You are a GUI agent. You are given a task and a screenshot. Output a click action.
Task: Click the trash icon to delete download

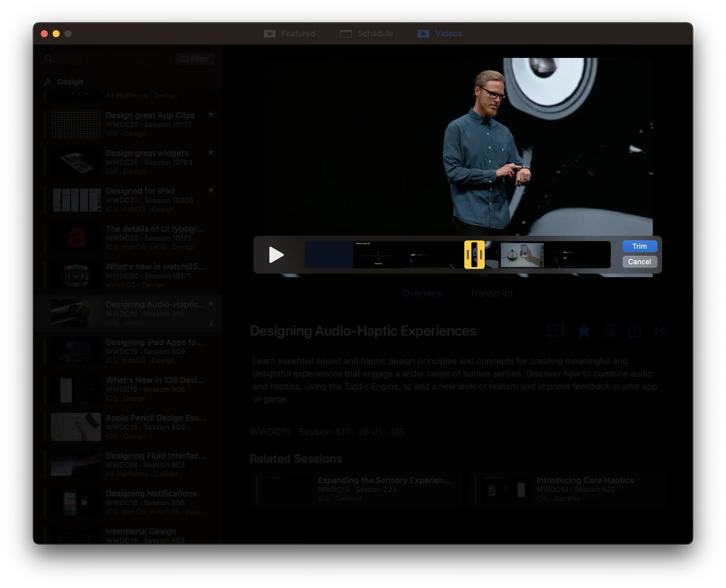(x=610, y=331)
